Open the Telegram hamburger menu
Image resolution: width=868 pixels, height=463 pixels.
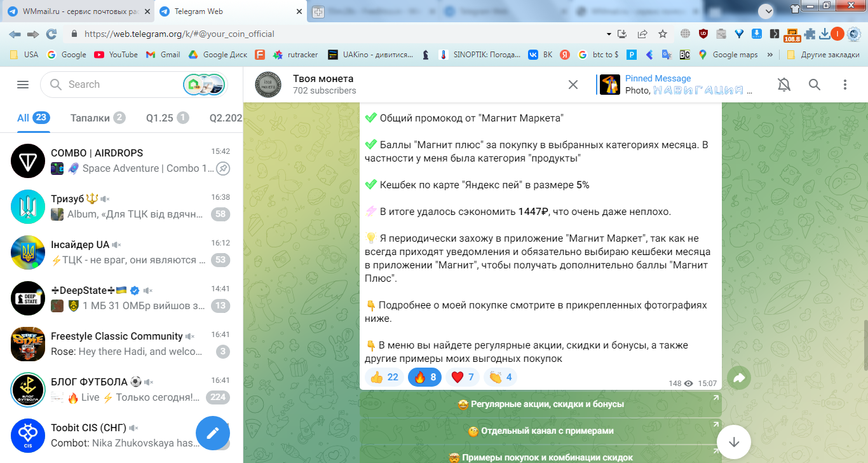click(23, 85)
